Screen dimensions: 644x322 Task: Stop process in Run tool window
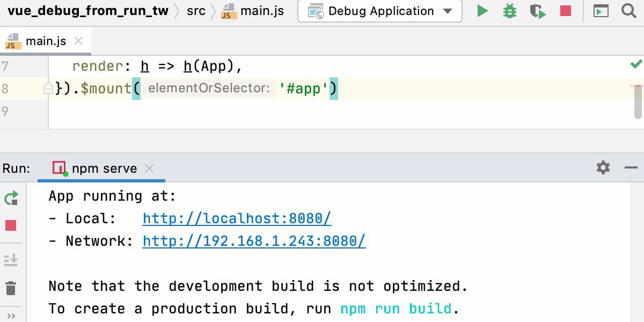(11, 225)
